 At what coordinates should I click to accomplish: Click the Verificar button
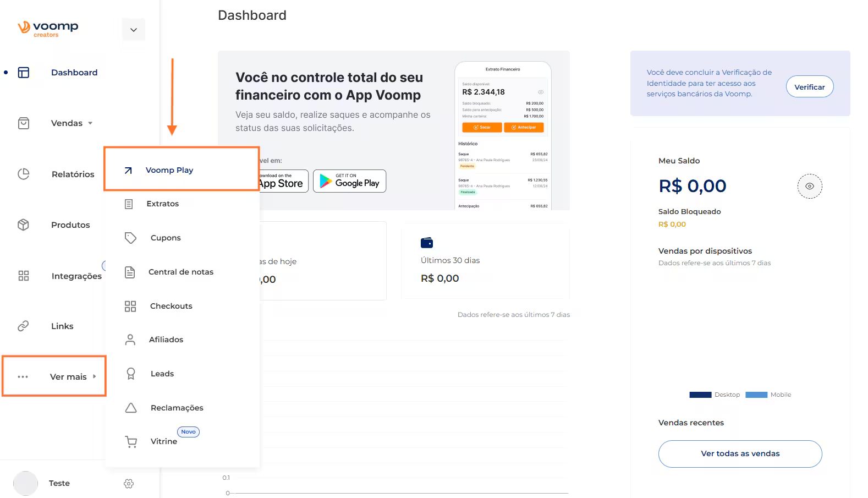pos(810,87)
